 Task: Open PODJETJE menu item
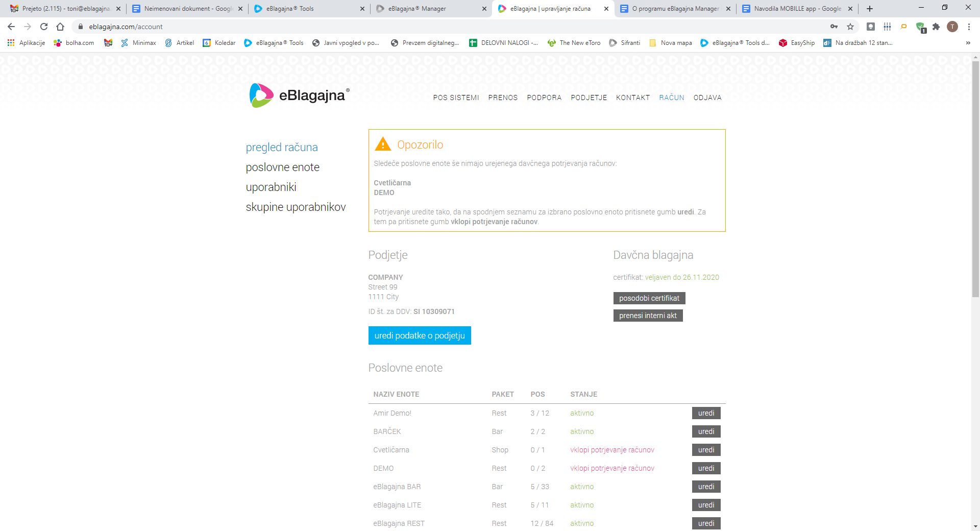click(x=589, y=98)
